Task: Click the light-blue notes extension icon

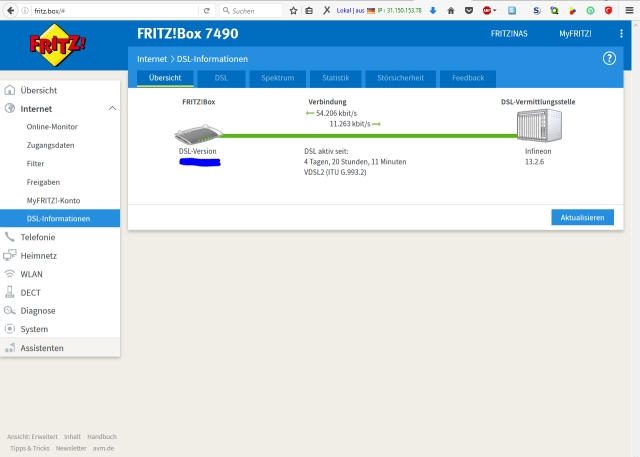Action: click(x=512, y=11)
